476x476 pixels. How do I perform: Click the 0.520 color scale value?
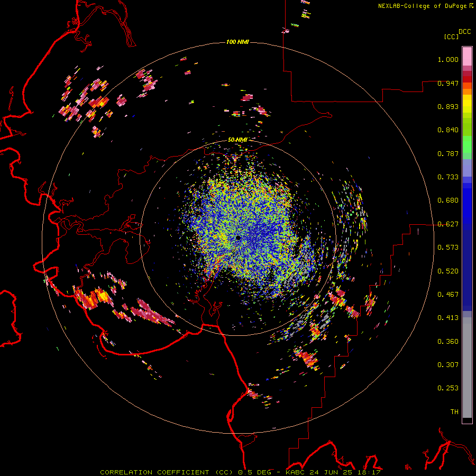pyautogui.click(x=448, y=271)
